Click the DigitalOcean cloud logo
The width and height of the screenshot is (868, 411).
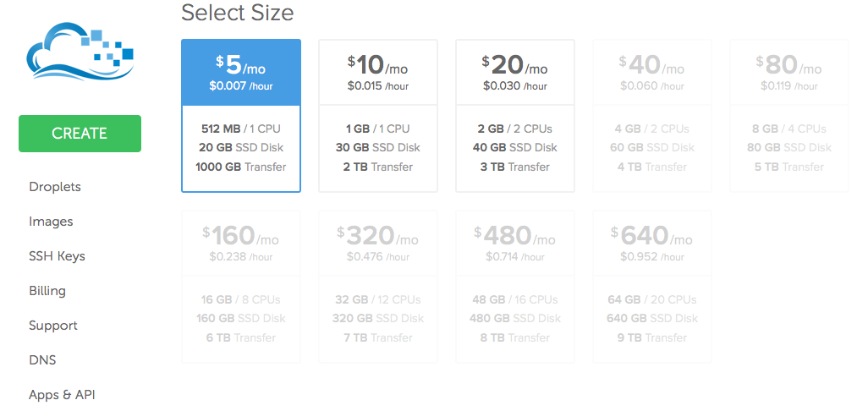[x=80, y=52]
